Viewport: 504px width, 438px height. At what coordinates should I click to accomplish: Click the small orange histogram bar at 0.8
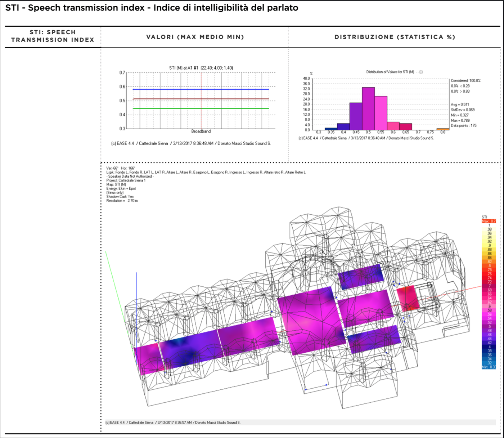[x=443, y=129]
